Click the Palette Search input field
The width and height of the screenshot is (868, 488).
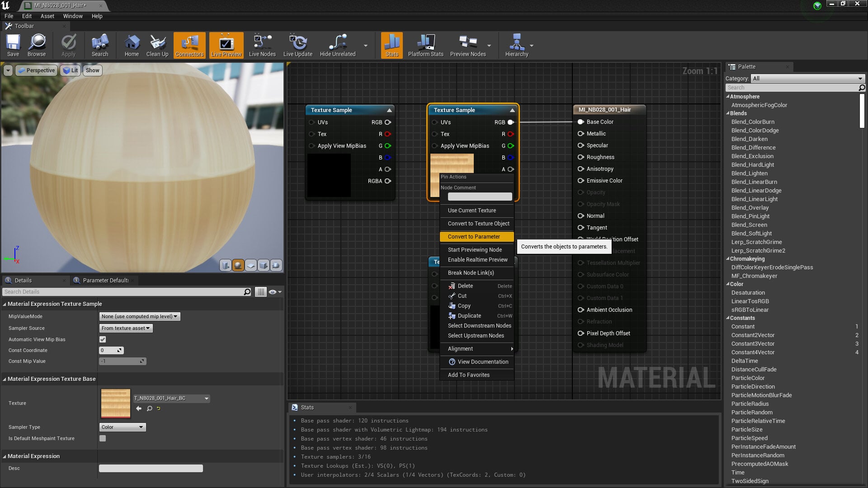792,88
